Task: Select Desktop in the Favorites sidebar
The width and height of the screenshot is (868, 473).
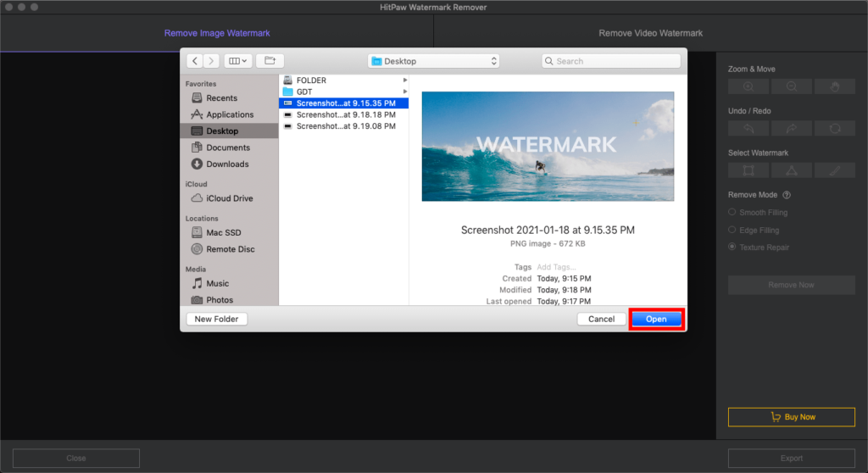Action: (229, 131)
